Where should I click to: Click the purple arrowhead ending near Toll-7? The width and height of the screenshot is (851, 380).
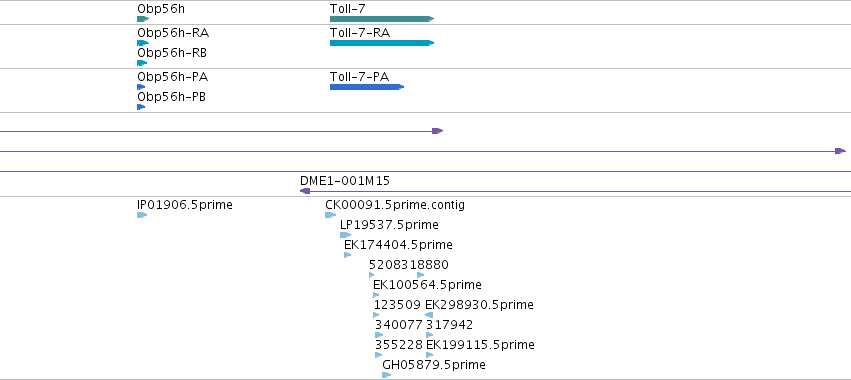(437, 131)
